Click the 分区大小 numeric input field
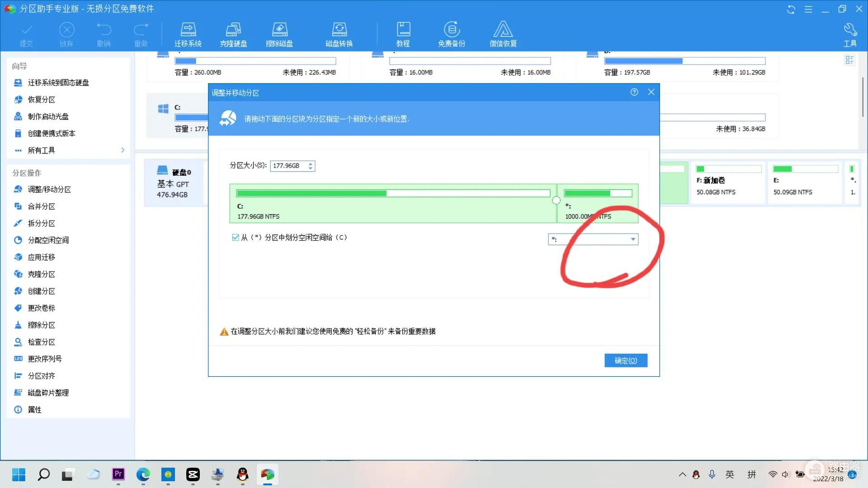 click(x=289, y=165)
